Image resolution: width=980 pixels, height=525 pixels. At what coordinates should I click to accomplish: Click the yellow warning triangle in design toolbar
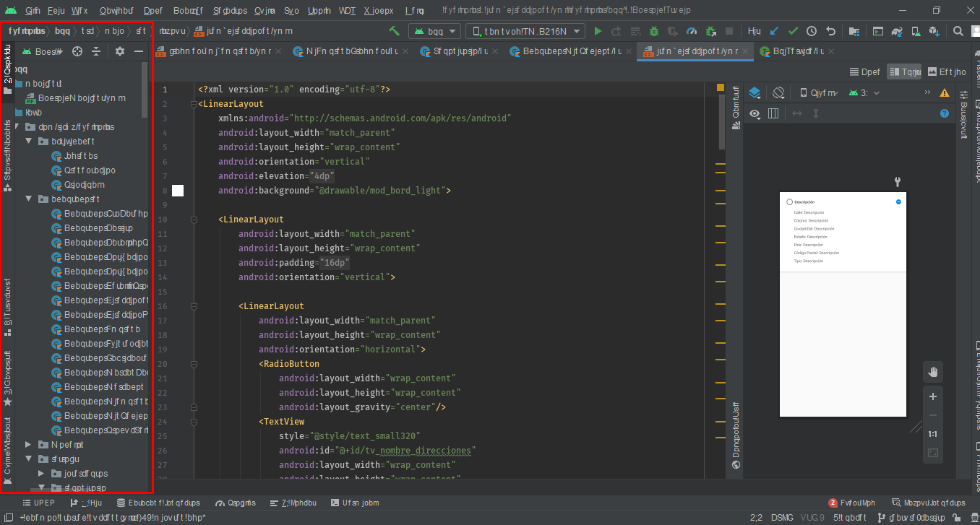(x=945, y=92)
